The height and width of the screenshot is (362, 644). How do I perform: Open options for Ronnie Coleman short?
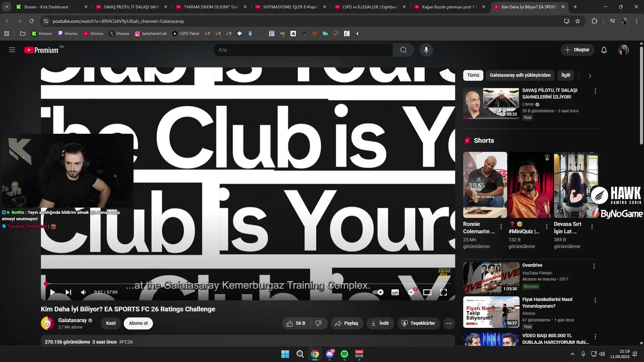[x=501, y=227]
